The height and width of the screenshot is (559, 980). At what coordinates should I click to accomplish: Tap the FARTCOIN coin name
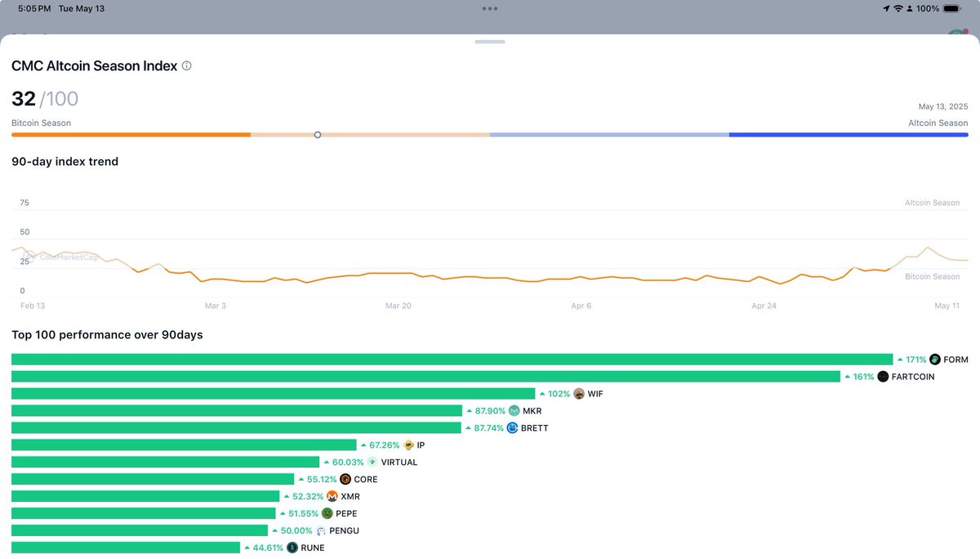[913, 377]
